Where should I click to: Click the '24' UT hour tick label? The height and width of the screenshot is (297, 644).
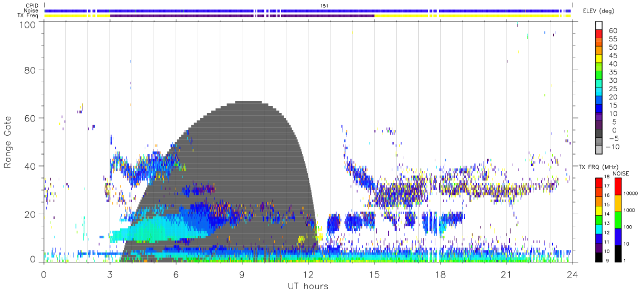point(572,274)
